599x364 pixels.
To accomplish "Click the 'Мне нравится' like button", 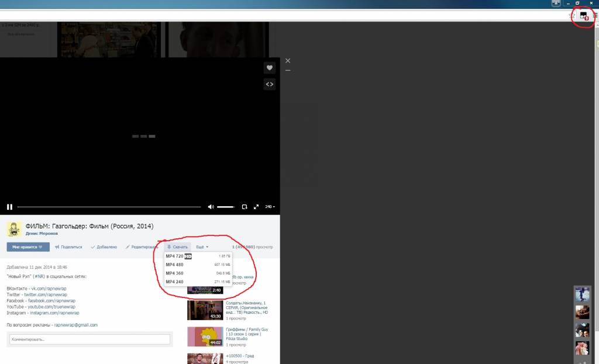I will click(x=28, y=247).
